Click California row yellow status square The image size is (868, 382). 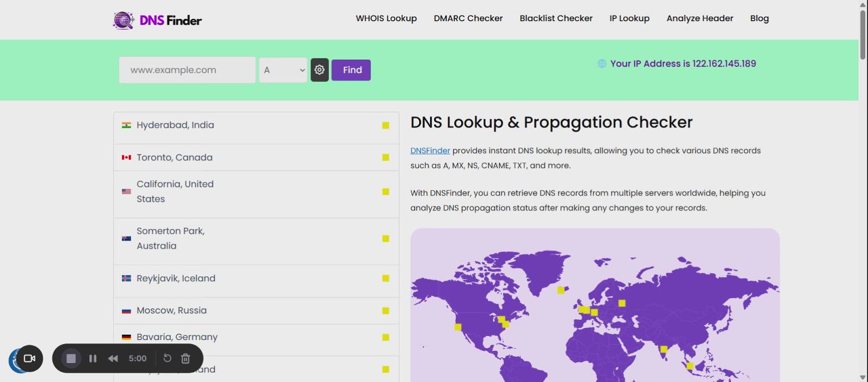(386, 192)
